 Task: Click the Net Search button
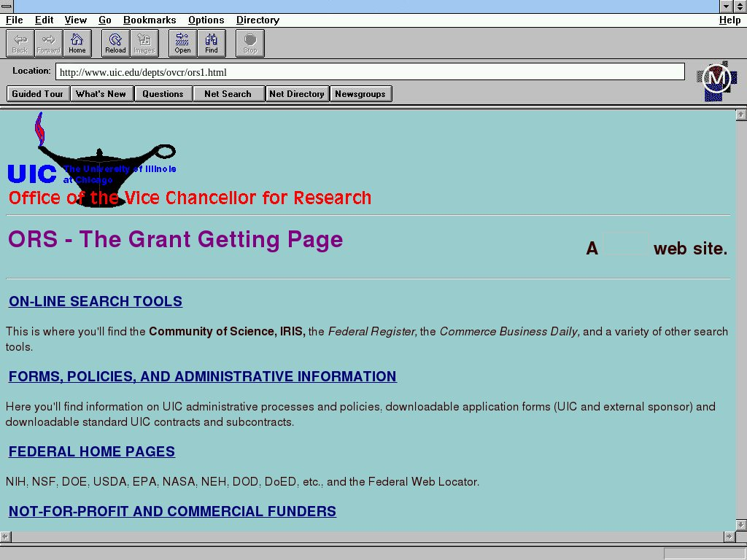tap(228, 94)
